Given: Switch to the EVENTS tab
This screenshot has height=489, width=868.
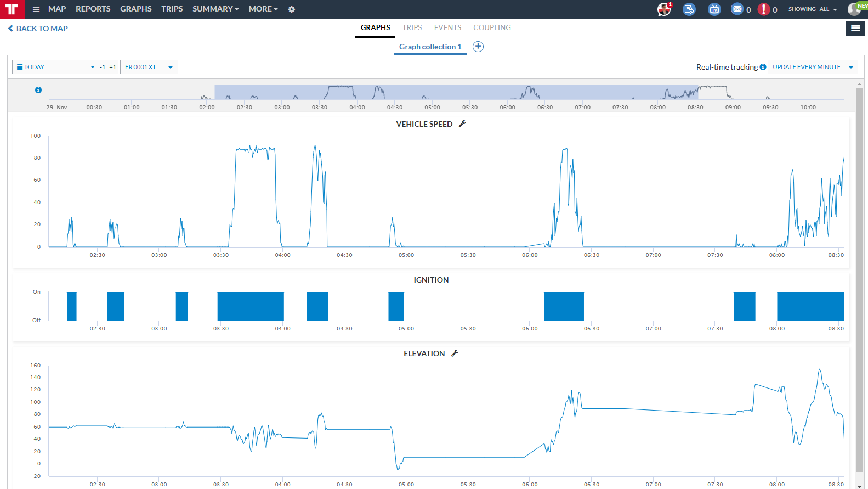Looking at the screenshot, I should 447,27.
